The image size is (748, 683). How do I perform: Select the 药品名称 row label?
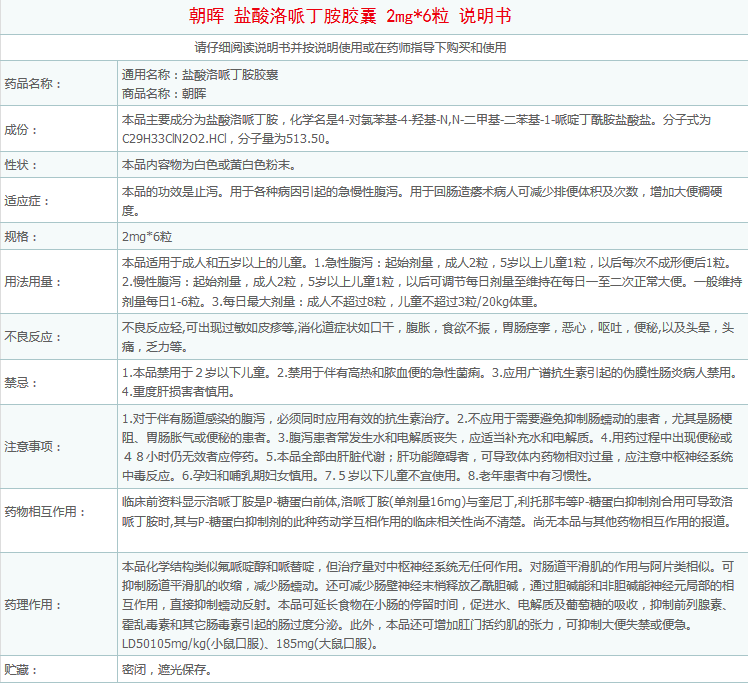(33, 84)
